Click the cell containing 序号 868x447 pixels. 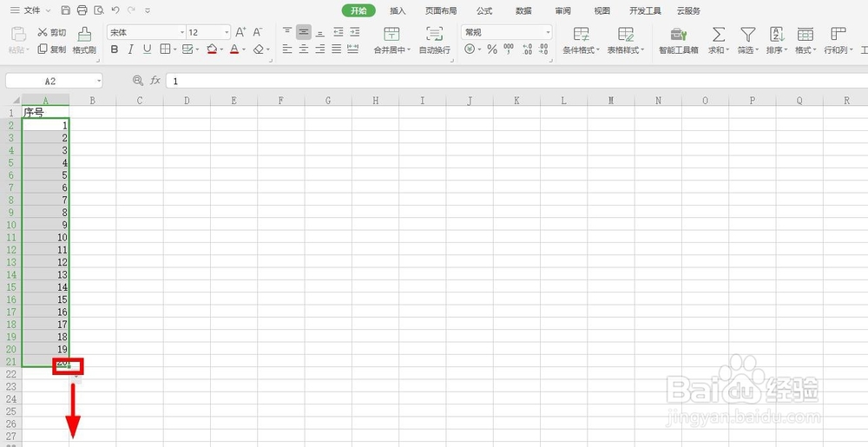45,112
